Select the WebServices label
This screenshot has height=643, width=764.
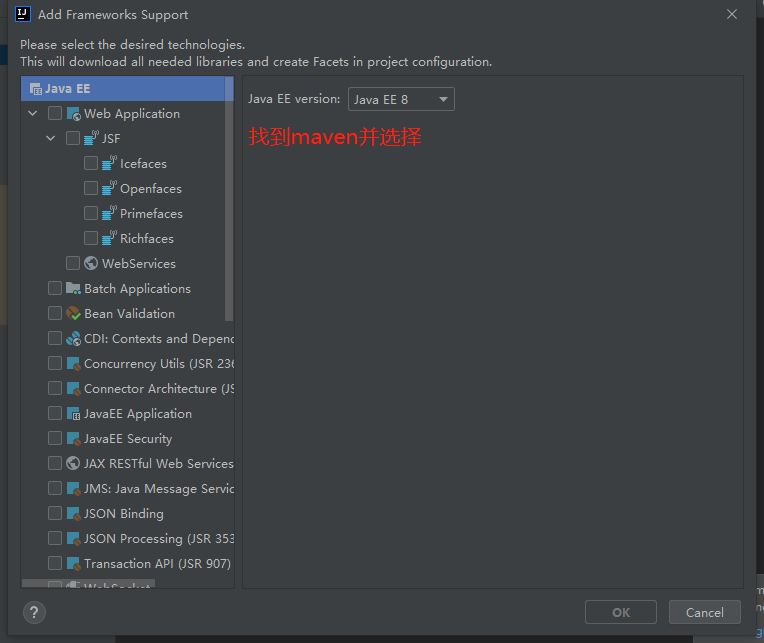[139, 264]
